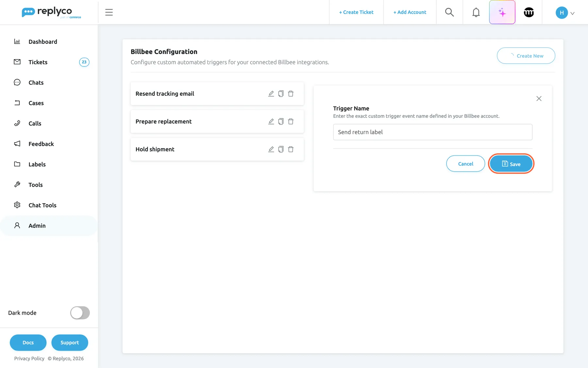Delete the Prepare replacement trigger

291,121
